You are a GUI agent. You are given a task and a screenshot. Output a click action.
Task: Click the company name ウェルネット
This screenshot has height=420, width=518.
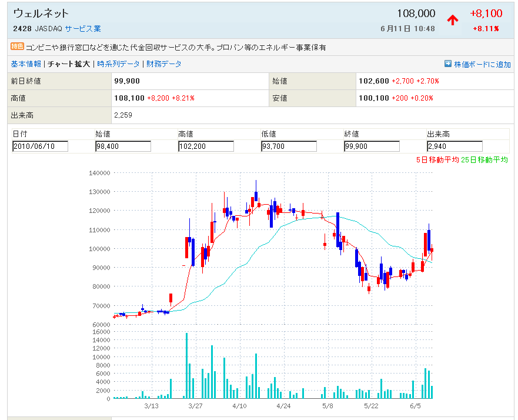(x=41, y=14)
